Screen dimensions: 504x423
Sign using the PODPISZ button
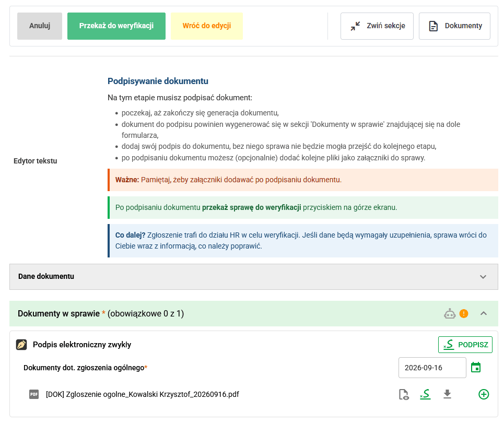[465, 345]
